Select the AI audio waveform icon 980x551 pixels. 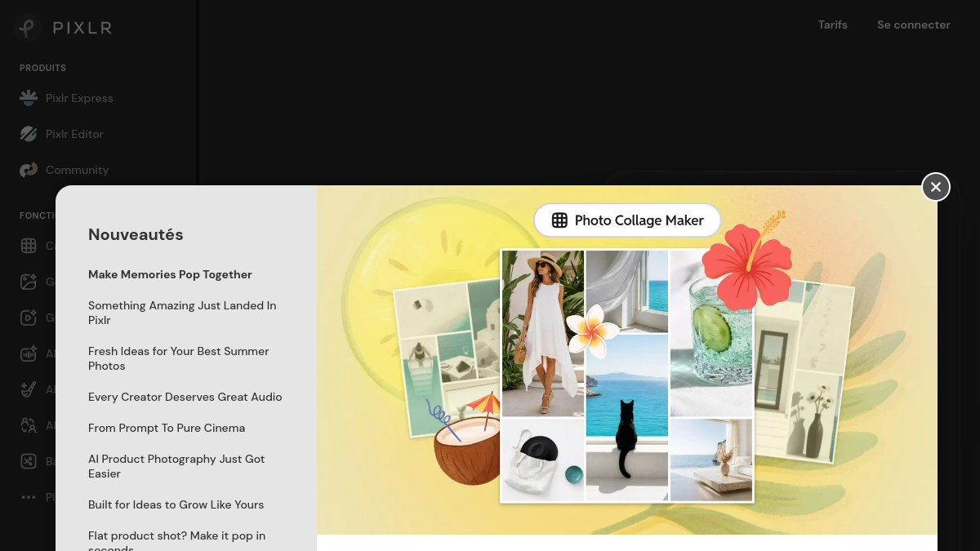tap(29, 353)
